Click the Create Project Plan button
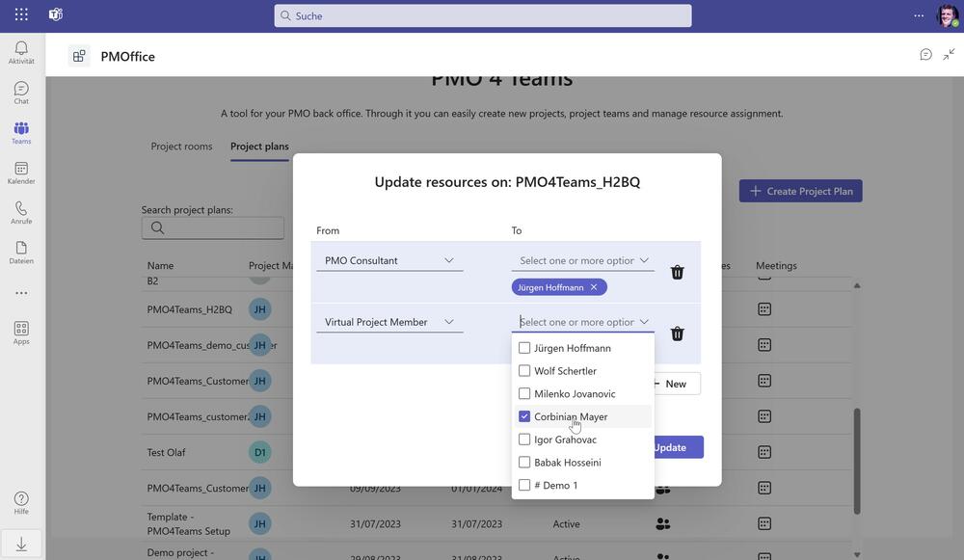This screenshot has width=964, height=560. click(x=800, y=191)
